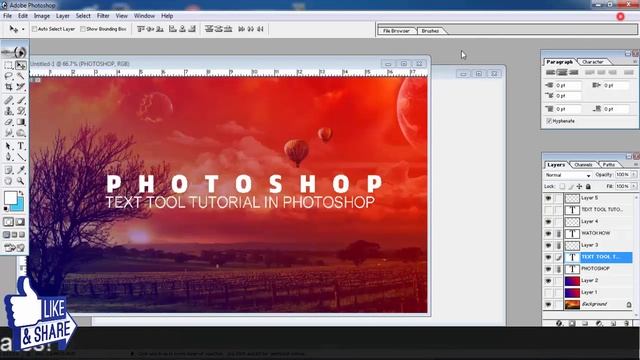Click Jump to ImageReady button

pos(14,248)
